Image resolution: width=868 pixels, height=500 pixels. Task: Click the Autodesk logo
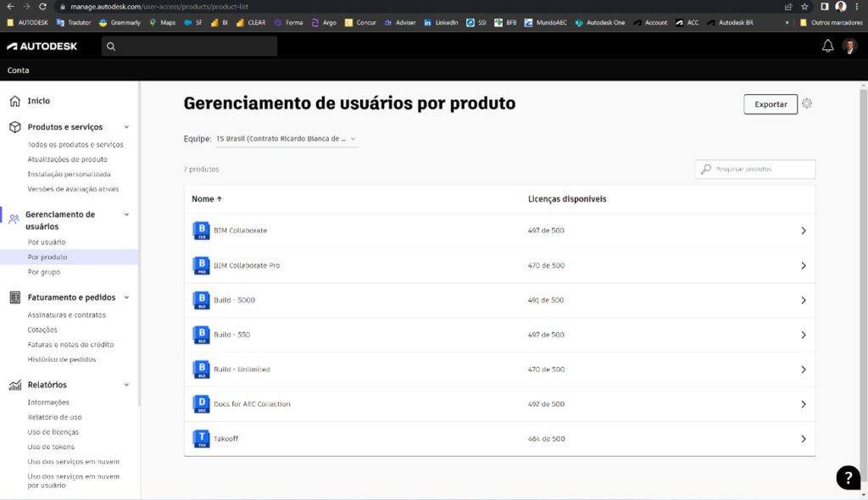coord(42,47)
